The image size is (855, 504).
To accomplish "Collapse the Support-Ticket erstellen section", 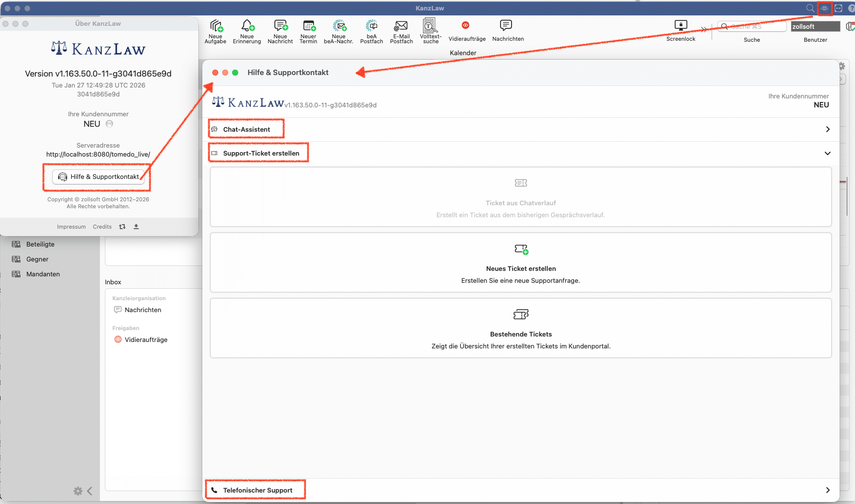I will pyautogui.click(x=827, y=154).
